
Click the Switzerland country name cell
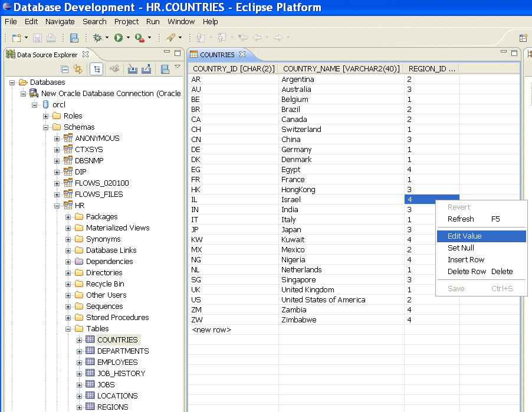click(x=341, y=130)
